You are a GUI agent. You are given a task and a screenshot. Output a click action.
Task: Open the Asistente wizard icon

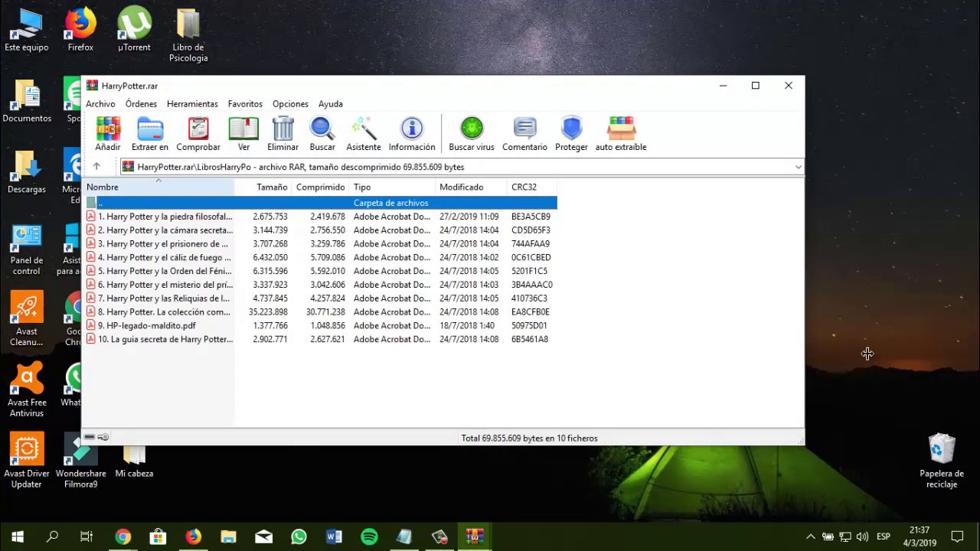pos(364,134)
